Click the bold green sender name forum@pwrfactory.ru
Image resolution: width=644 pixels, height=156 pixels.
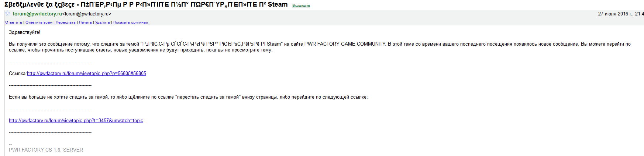point(37,14)
